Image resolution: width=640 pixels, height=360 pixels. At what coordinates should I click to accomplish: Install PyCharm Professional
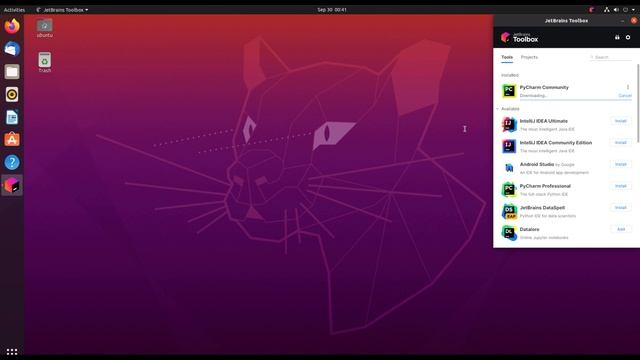click(621, 186)
